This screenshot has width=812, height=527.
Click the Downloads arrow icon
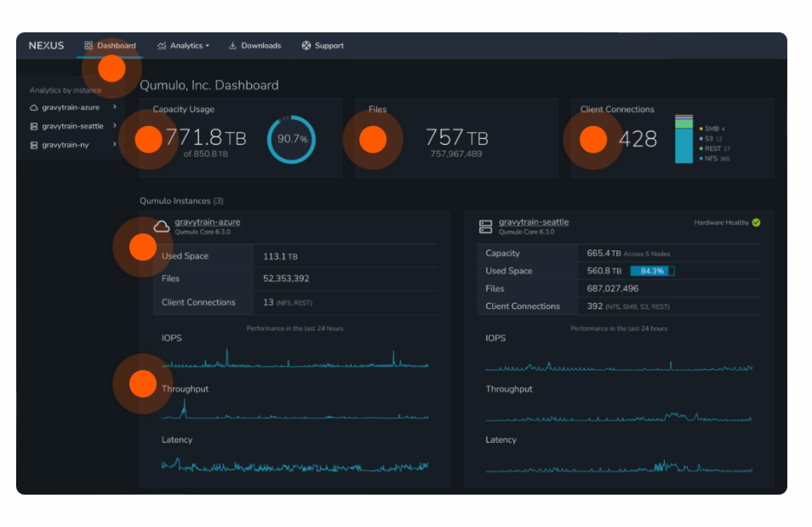coord(232,45)
